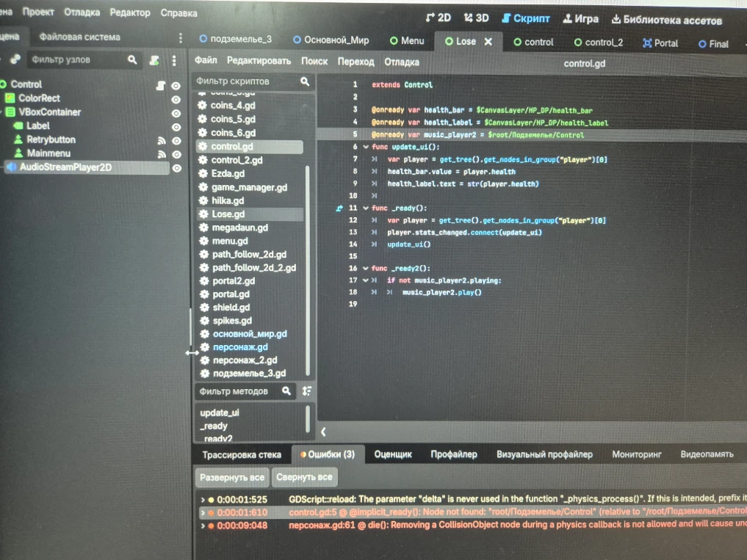Fold the _ready2 function at line 16
747x560 pixels.
click(365, 268)
